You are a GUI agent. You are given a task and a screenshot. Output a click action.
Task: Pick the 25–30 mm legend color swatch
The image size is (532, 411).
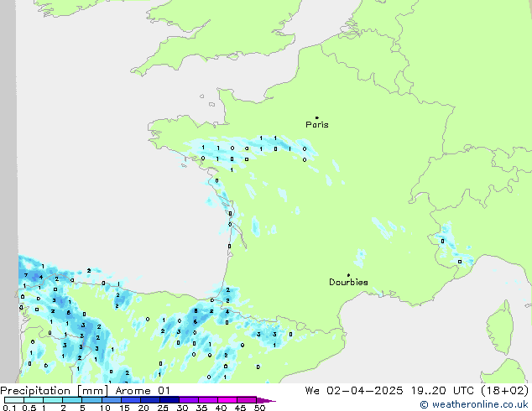pyautogui.click(x=170, y=400)
